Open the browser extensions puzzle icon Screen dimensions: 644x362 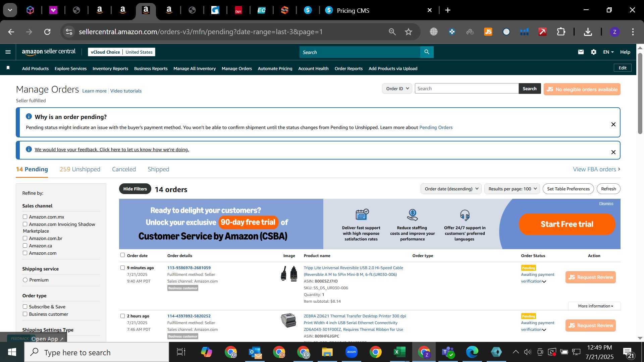pyautogui.click(x=561, y=32)
